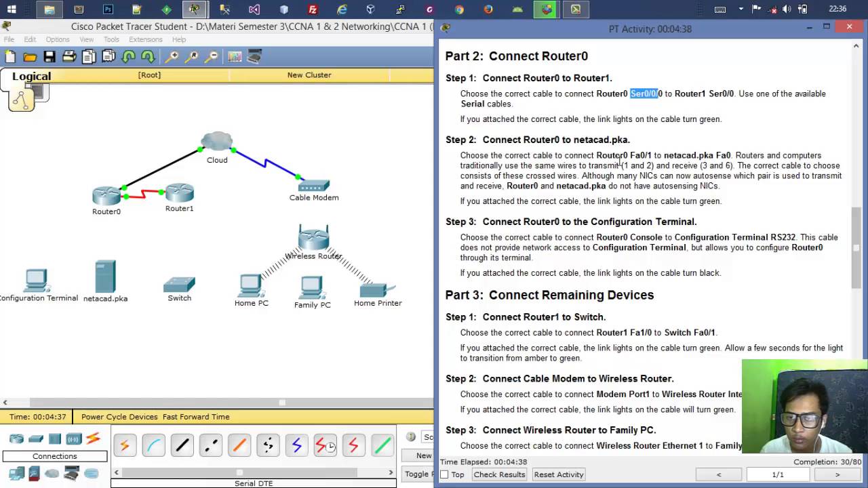Print the workspace via printer icon
Viewport: 868px width, 488px height.
pyautogui.click(x=69, y=57)
